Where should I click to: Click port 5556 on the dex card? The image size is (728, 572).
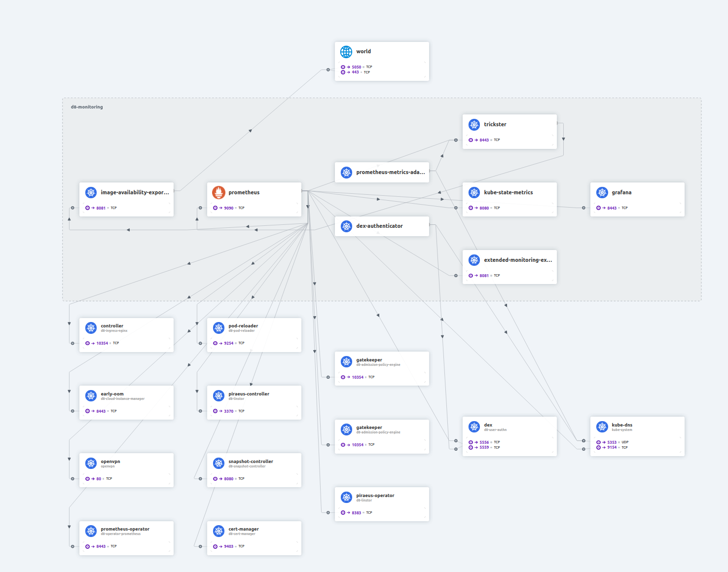pyautogui.click(x=484, y=442)
